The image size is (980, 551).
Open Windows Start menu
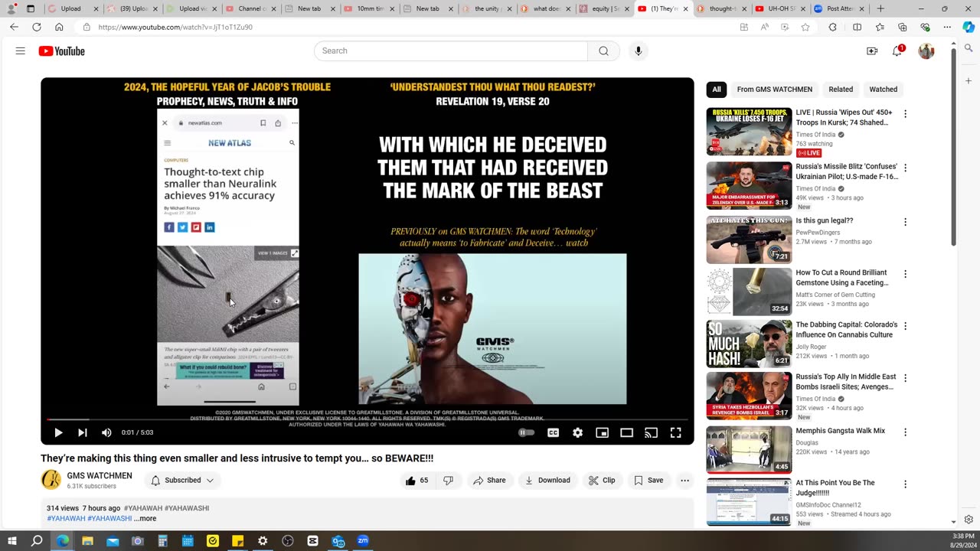12,541
